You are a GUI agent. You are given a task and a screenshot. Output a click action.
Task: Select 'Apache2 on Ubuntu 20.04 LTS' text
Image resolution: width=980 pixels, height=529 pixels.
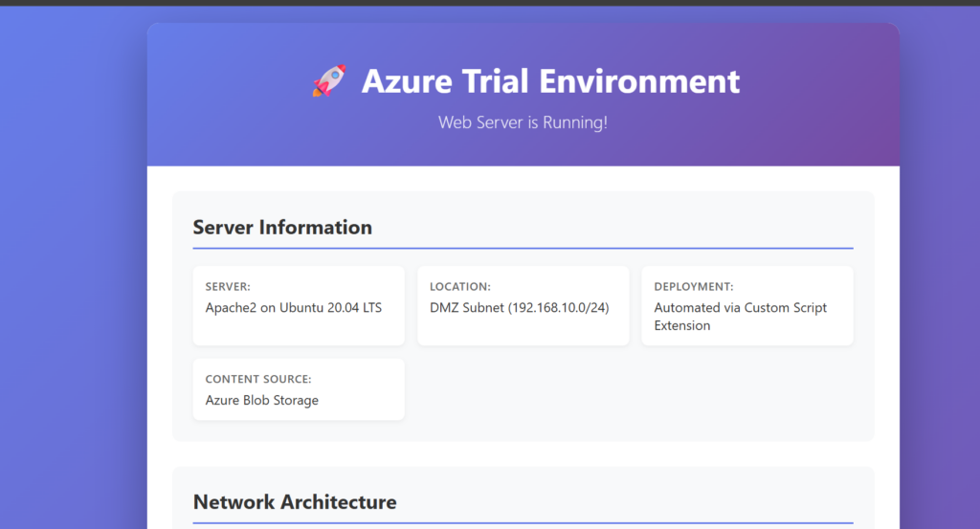(293, 307)
